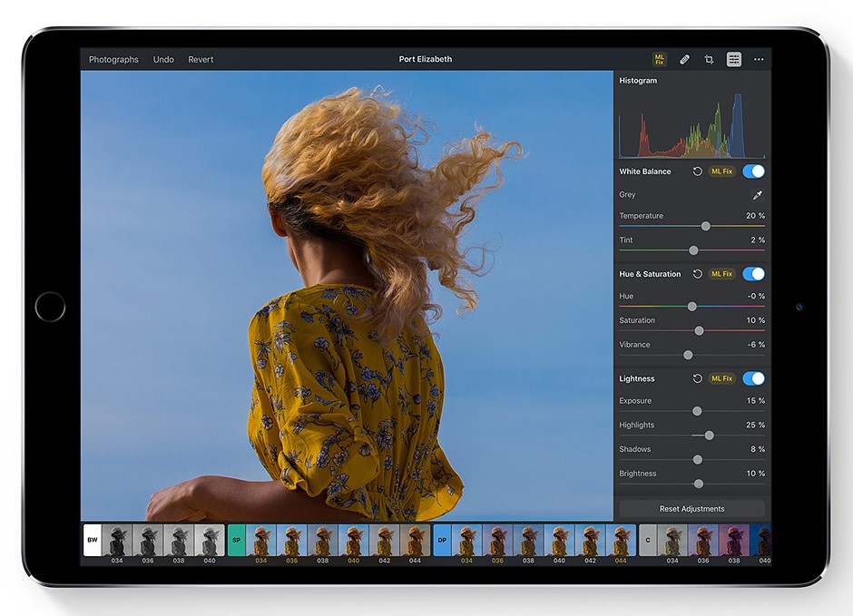Tap the Port Elizabeth title
The height and width of the screenshot is (616, 853).
click(x=426, y=59)
